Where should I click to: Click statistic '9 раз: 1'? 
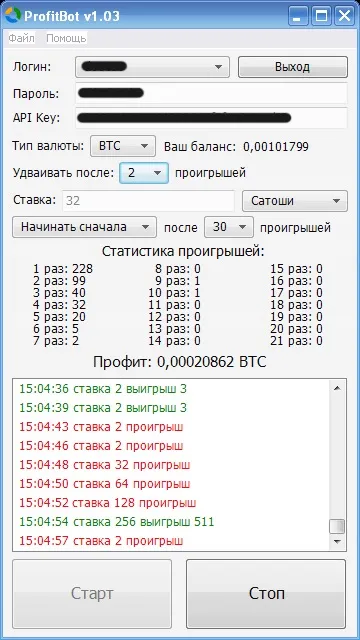(x=178, y=281)
